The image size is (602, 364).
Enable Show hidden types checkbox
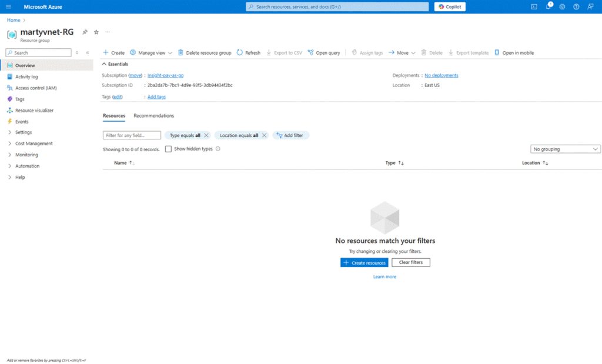coord(168,149)
